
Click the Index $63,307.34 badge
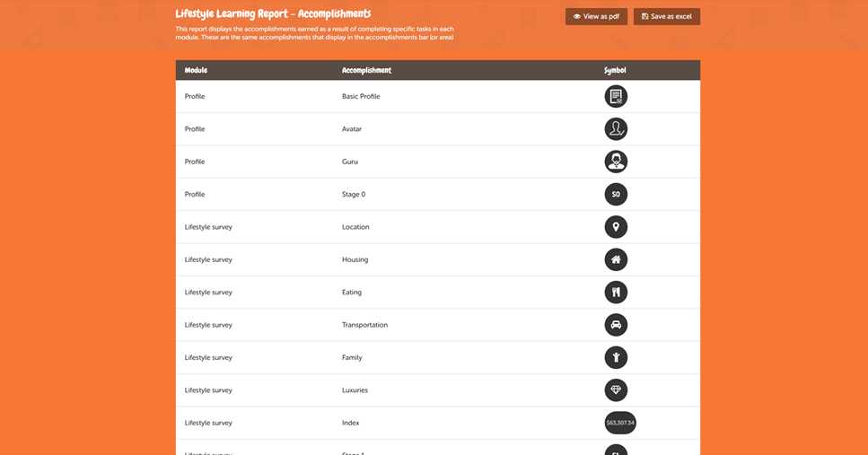point(620,423)
